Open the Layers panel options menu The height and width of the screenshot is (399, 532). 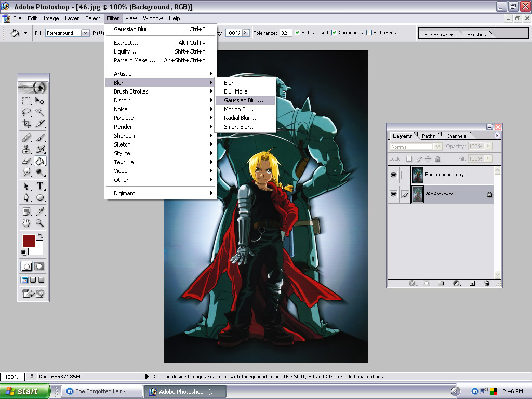pos(497,136)
